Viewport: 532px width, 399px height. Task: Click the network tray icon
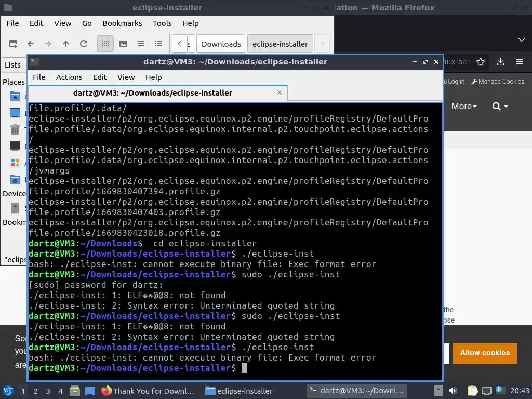click(486, 391)
